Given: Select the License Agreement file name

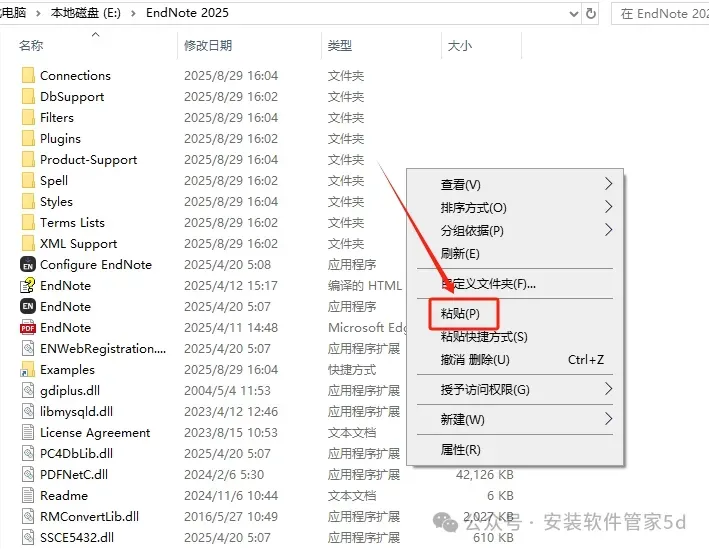Looking at the screenshot, I should click(x=95, y=433).
